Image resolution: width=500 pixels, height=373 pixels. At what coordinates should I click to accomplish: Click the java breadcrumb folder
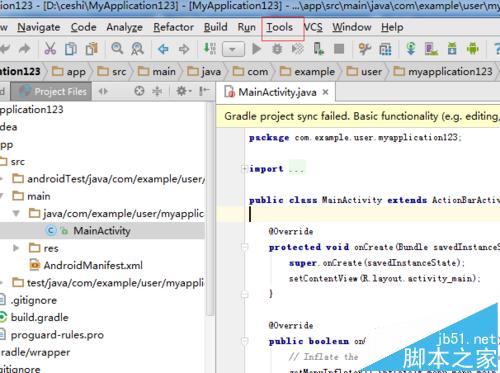[x=204, y=72]
